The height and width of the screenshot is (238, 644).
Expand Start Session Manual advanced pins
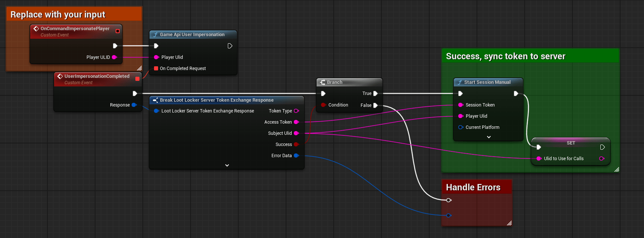pyautogui.click(x=489, y=137)
